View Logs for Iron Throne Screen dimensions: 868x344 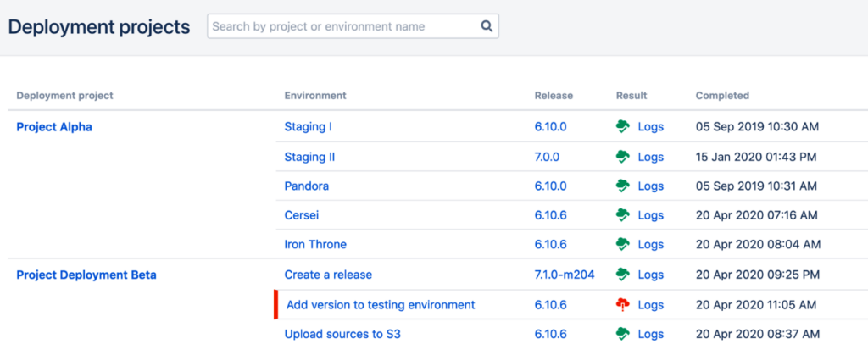(650, 244)
